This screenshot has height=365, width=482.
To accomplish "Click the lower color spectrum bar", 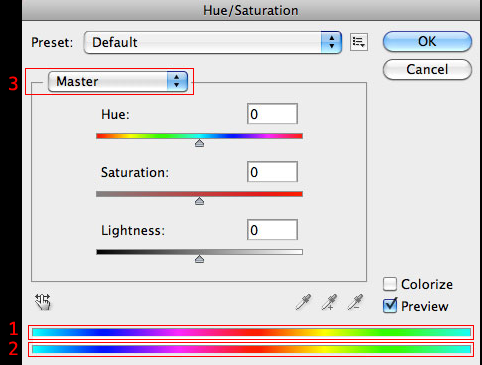I will (251, 349).
